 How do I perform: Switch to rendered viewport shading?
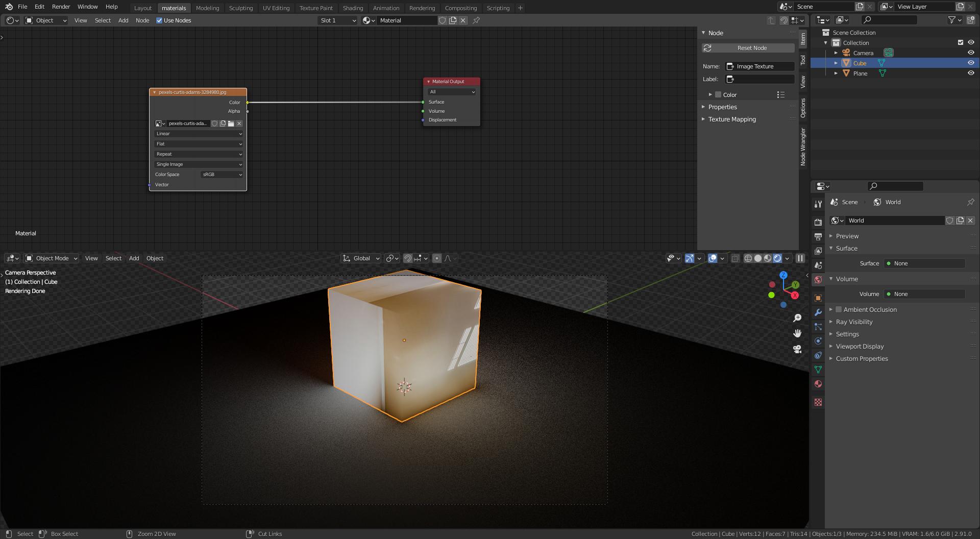[777, 258]
